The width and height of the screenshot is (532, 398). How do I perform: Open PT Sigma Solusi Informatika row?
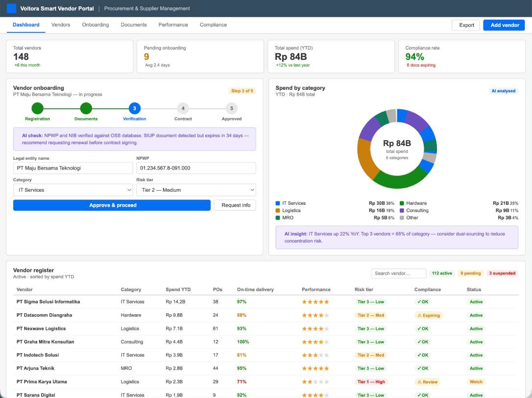tap(266, 302)
